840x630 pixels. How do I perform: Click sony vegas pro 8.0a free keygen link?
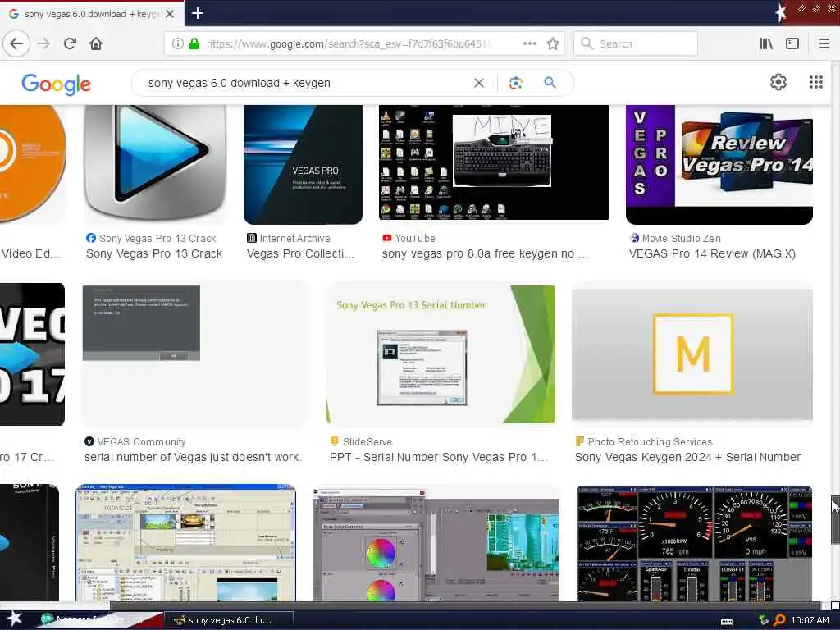[x=486, y=254]
